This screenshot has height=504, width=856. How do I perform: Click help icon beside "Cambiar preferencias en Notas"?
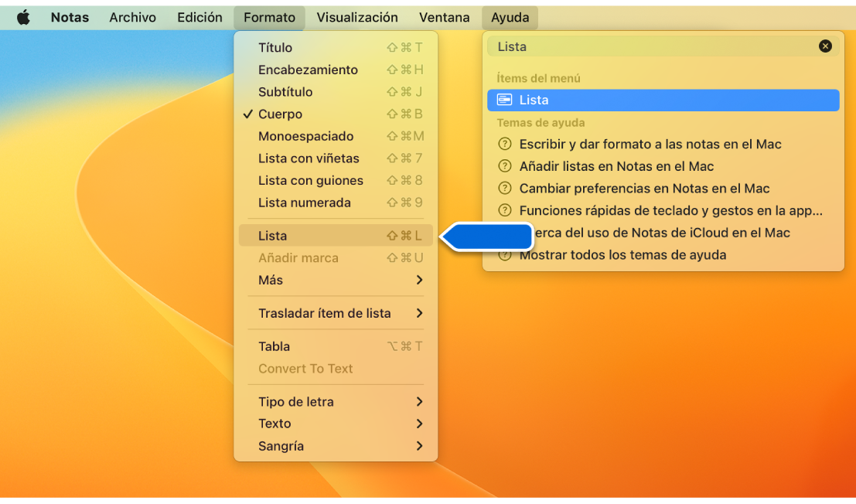point(506,188)
